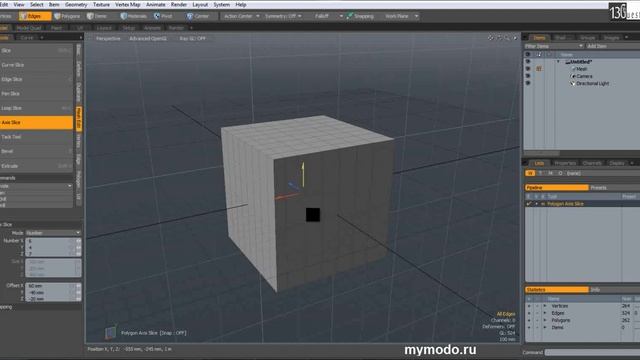Click the Loop Slice tool
Screen dimensions: 640x360
pos(36,108)
